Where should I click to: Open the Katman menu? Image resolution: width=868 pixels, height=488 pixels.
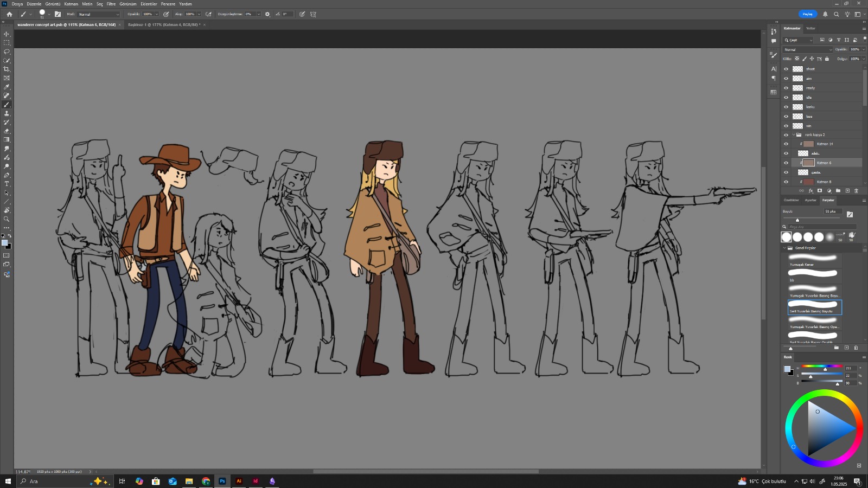click(71, 4)
